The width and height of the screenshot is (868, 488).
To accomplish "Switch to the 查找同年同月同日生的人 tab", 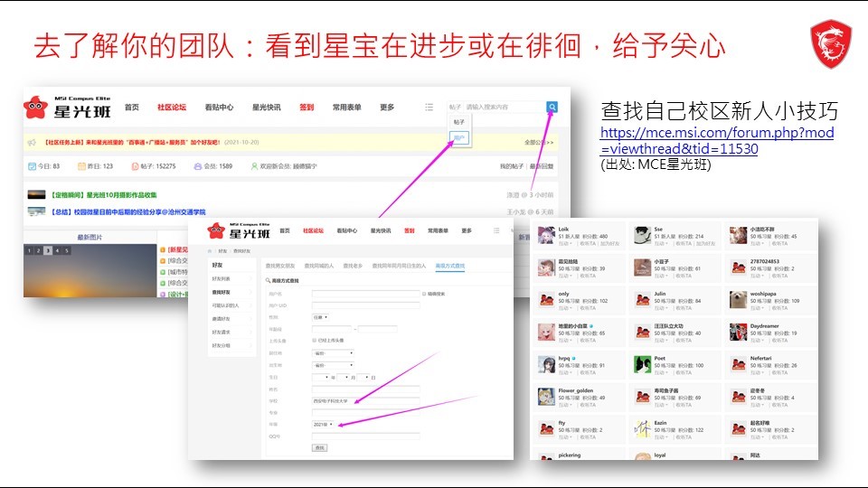I will [399, 266].
